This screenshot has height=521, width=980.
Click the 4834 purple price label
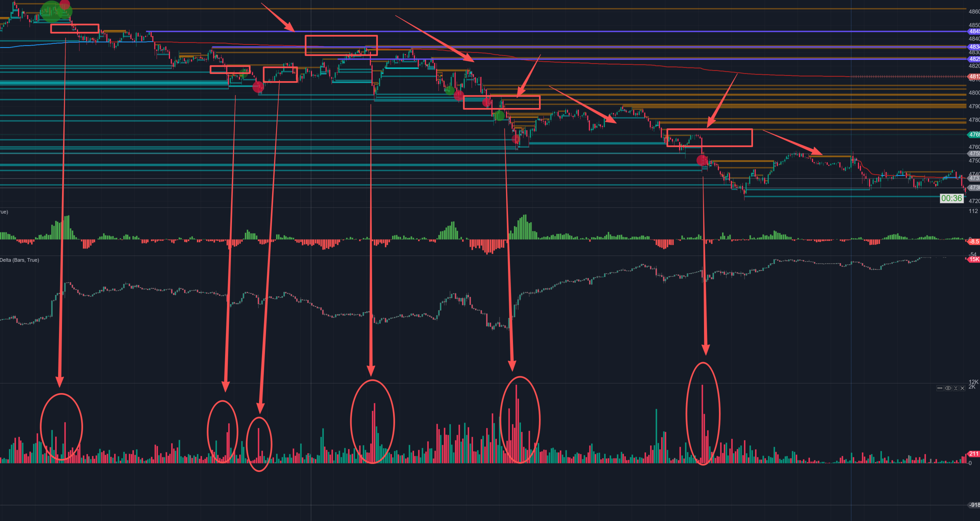click(974, 47)
